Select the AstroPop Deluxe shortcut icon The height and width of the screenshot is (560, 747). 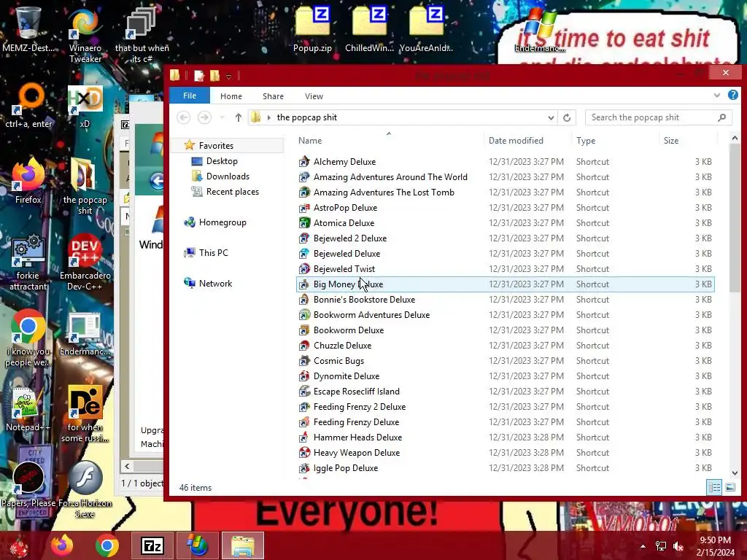pos(304,208)
